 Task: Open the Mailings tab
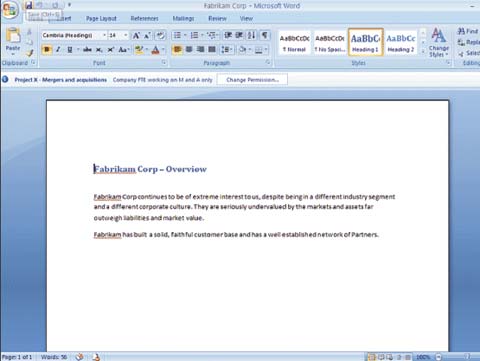tap(183, 19)
